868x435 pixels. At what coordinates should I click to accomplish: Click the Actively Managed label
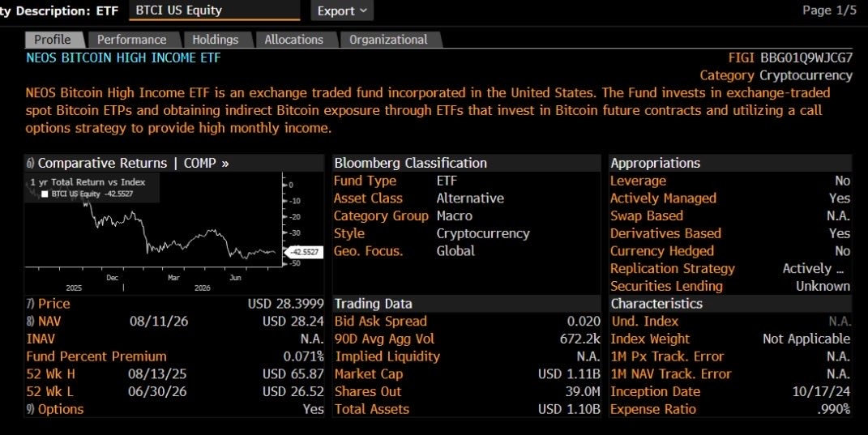coord(663,198)
